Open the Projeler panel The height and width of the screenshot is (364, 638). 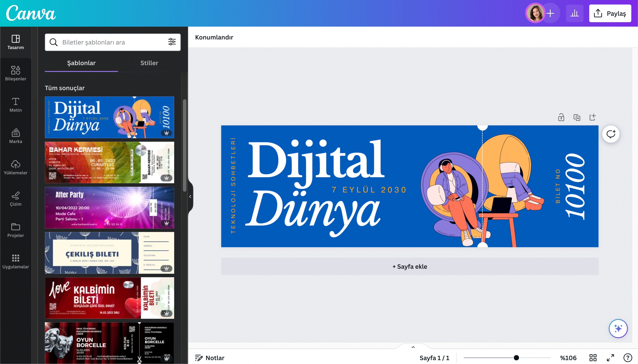(x=16, y=230)
